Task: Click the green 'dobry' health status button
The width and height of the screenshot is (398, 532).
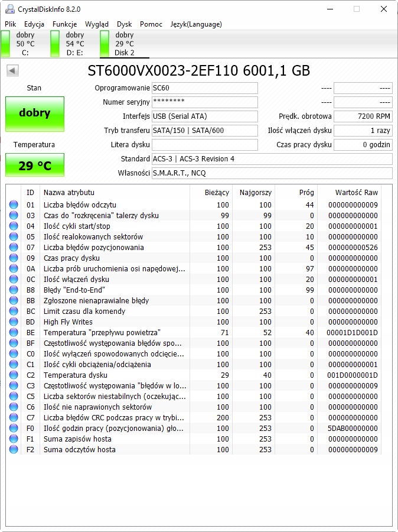Action: tap(35, 114)
